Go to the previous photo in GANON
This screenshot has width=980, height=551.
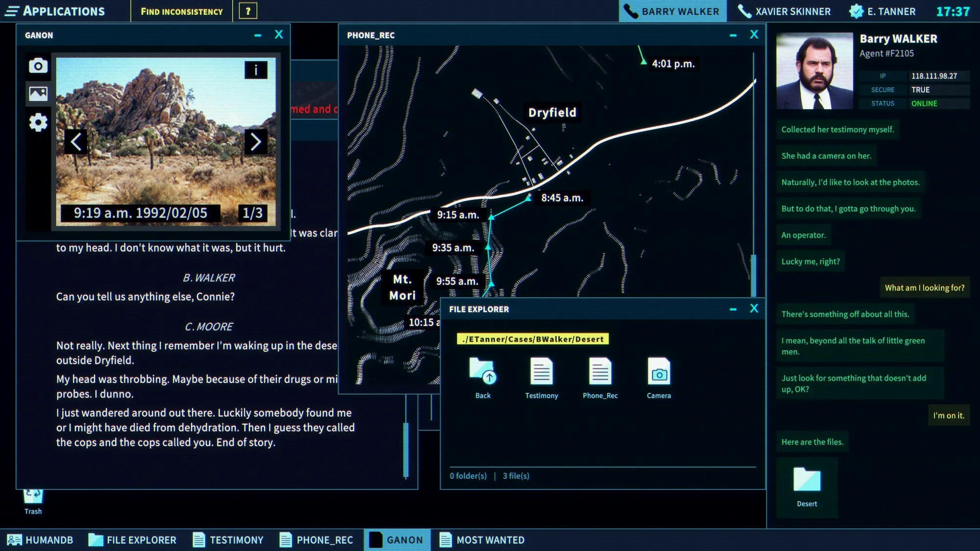pos(76,142)
